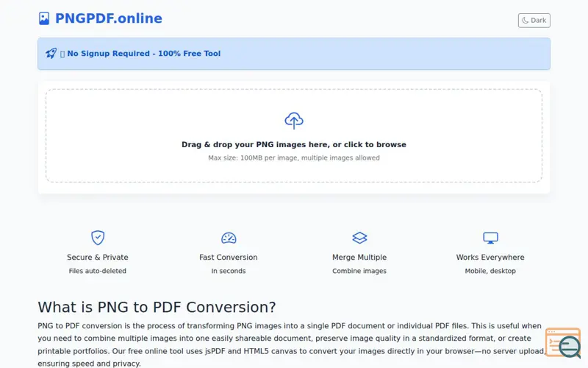Click the moon icon in the Dark button
Screen dimensions: 588x368
[x=525, y=21]
